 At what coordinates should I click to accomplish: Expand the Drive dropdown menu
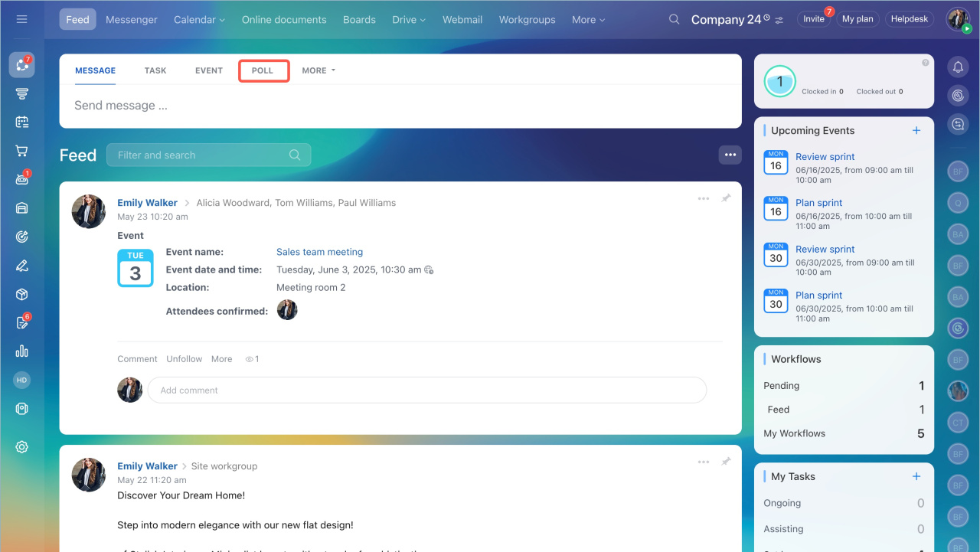coord(409,20)
